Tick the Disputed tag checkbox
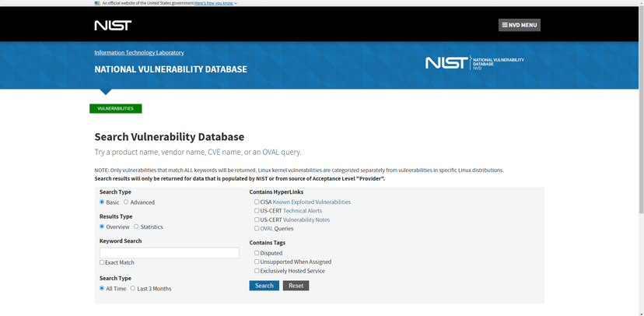This screenshot has width=644, height=316. [257, 253]
